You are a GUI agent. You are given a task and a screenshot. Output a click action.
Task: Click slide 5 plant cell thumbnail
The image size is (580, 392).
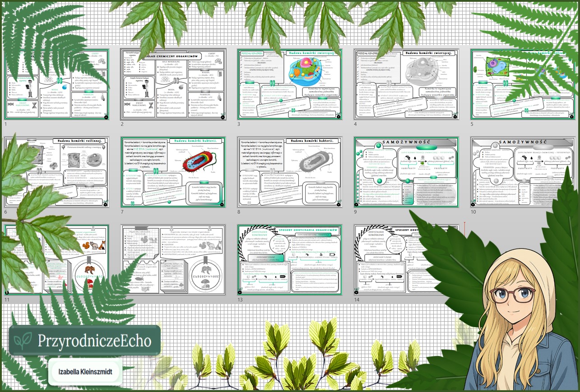coord(523,84)
